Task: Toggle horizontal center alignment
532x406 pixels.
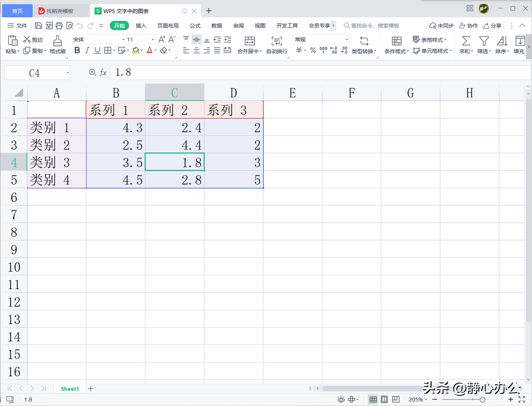Action: click(x=196, y=51)
